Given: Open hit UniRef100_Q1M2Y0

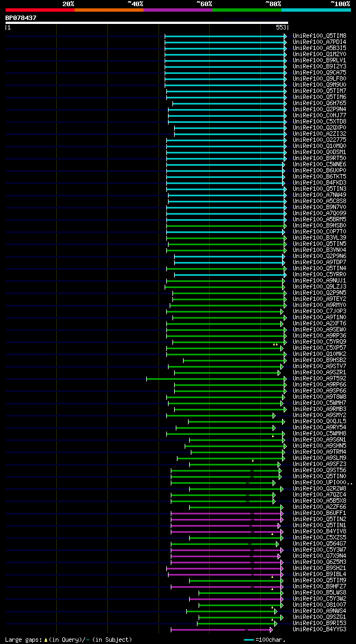Looking at the screenshot, I should pyautogui.click(x=319, y=55).
